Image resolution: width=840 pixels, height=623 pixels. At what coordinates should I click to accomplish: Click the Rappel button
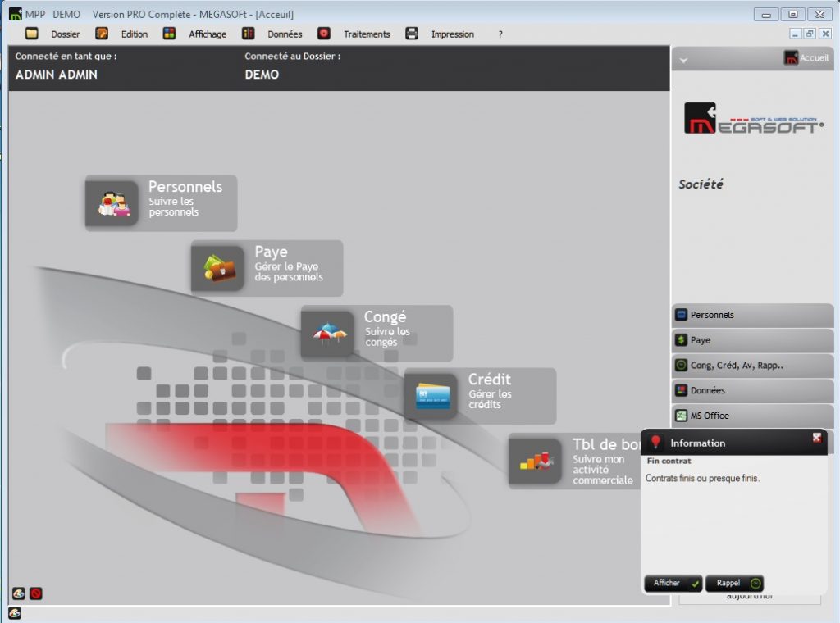coord(734,583)
